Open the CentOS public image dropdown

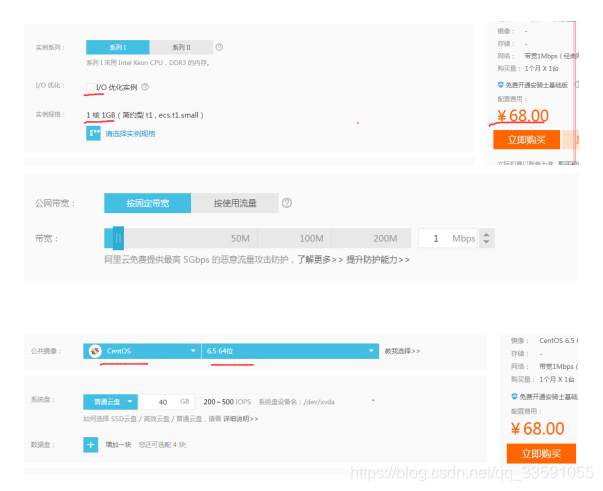click(x=142, y=351)
